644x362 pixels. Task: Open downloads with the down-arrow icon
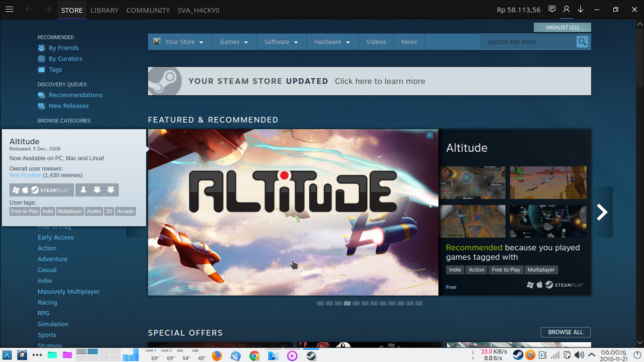(x=581, y=9)
